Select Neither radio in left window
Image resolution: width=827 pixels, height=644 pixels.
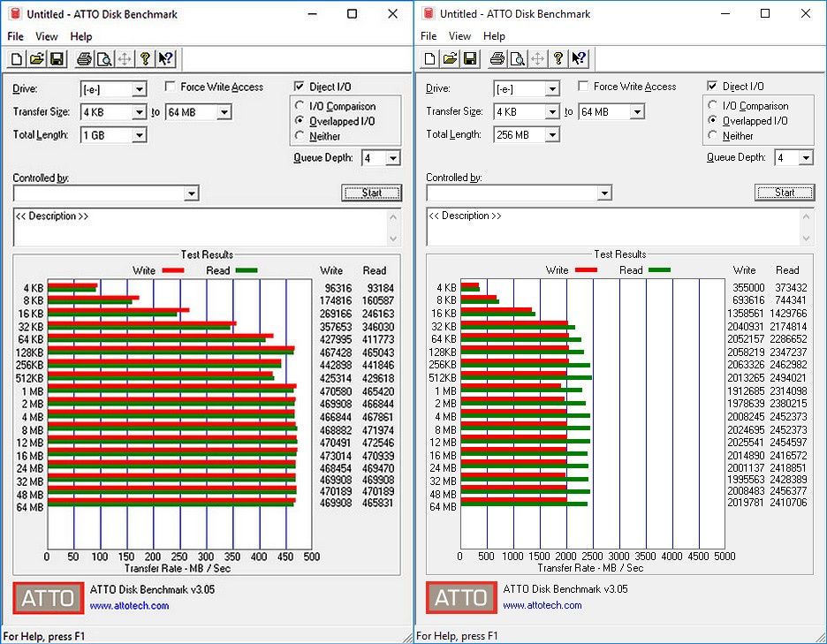click(300, 135)
